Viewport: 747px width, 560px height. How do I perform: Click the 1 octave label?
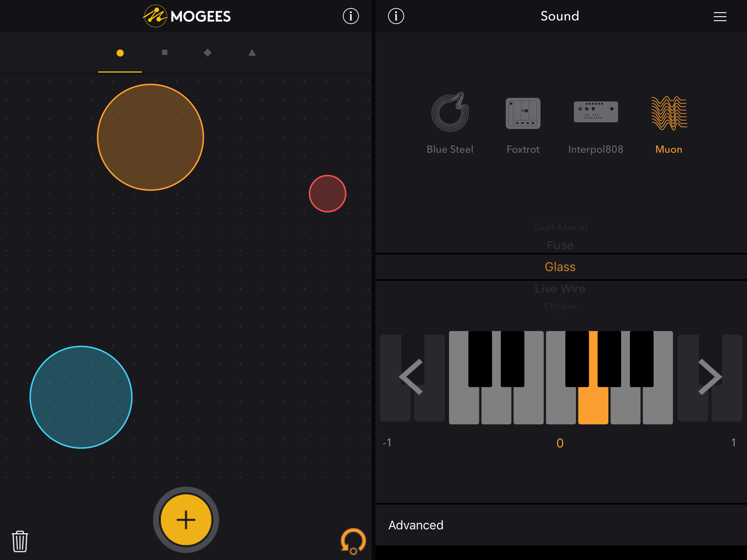point(734,443)
